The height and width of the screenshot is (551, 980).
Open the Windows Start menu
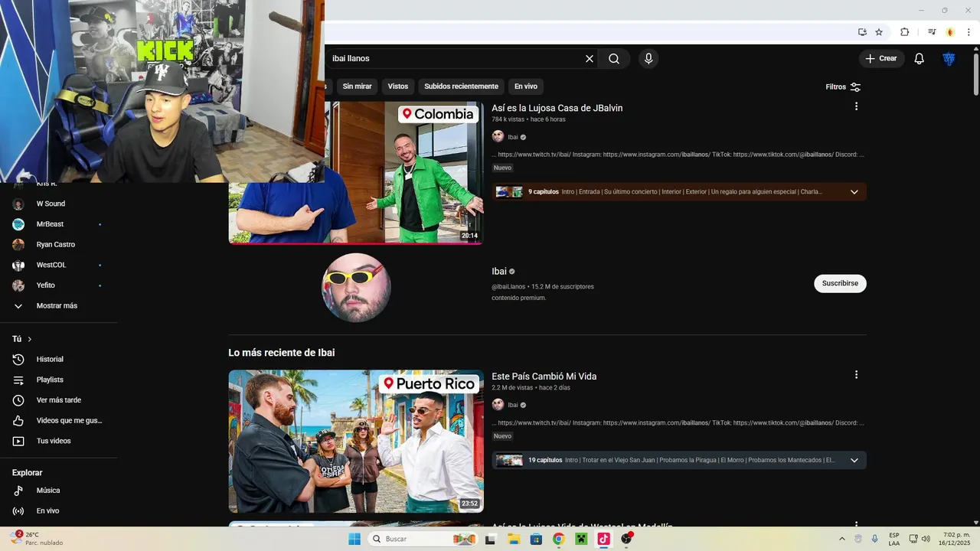[354, 539]
